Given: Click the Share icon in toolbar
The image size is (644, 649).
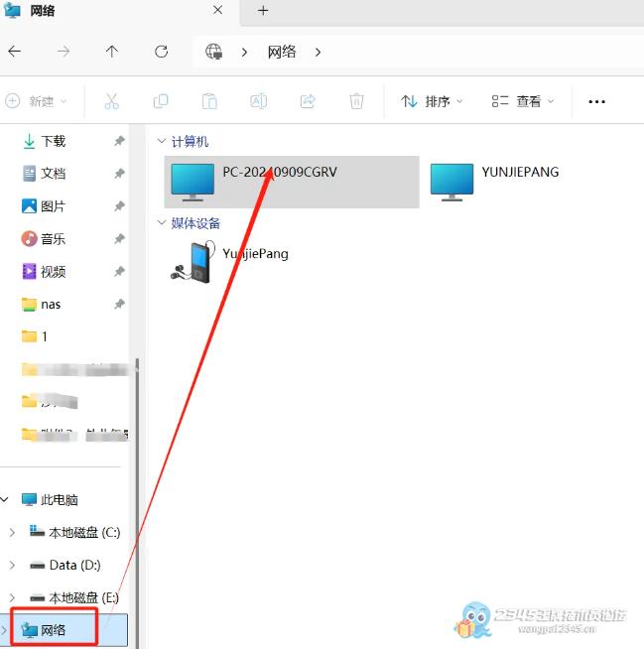Looking at the screenshot, I should (308, 101).
